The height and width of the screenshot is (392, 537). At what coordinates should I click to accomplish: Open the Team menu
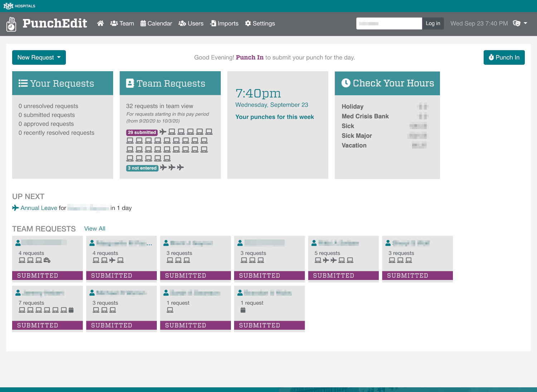[122, 23]
